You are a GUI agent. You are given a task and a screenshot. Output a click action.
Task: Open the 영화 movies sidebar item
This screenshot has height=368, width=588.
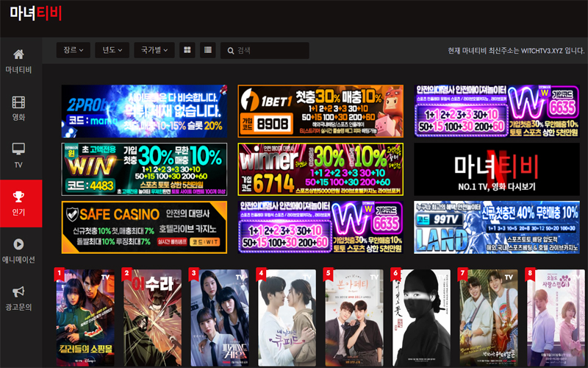[x=18, y=108]
